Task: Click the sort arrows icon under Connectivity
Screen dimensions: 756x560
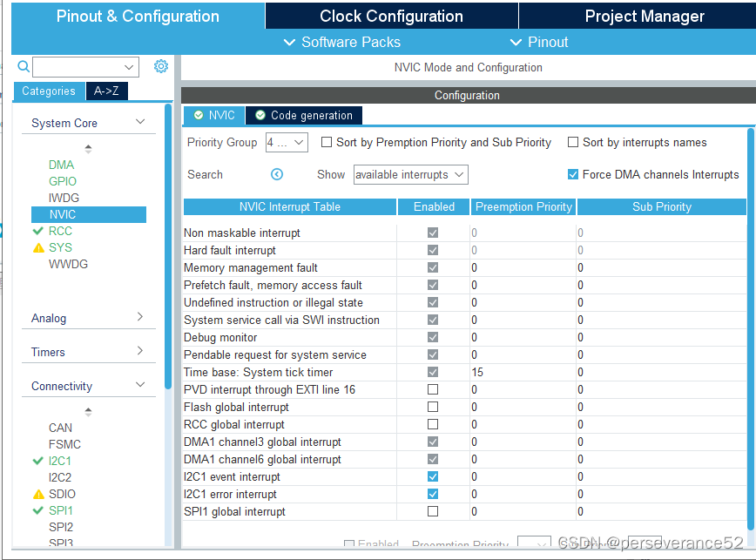Action: 88,412
